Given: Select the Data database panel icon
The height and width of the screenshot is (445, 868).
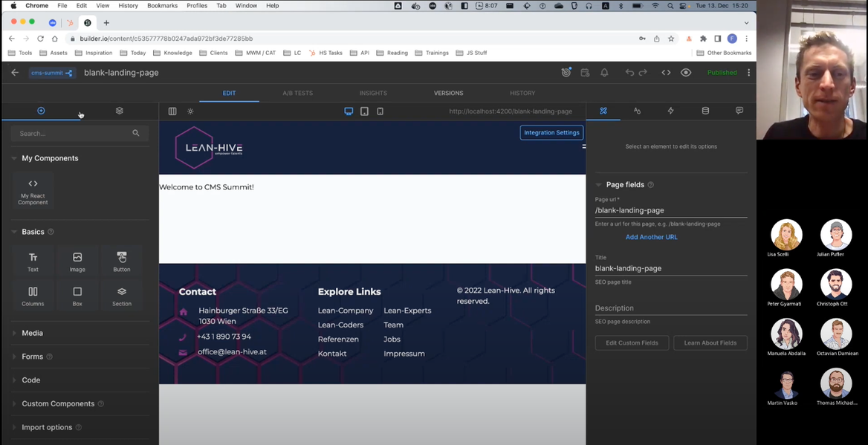Looking at the screenshot, I should [x=705, y=110].
